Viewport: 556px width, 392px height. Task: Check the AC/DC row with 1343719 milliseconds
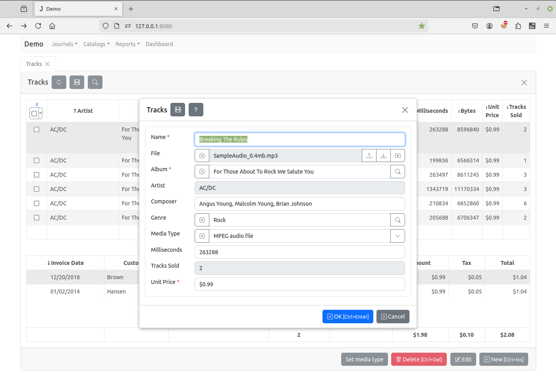tap(37, 189)
